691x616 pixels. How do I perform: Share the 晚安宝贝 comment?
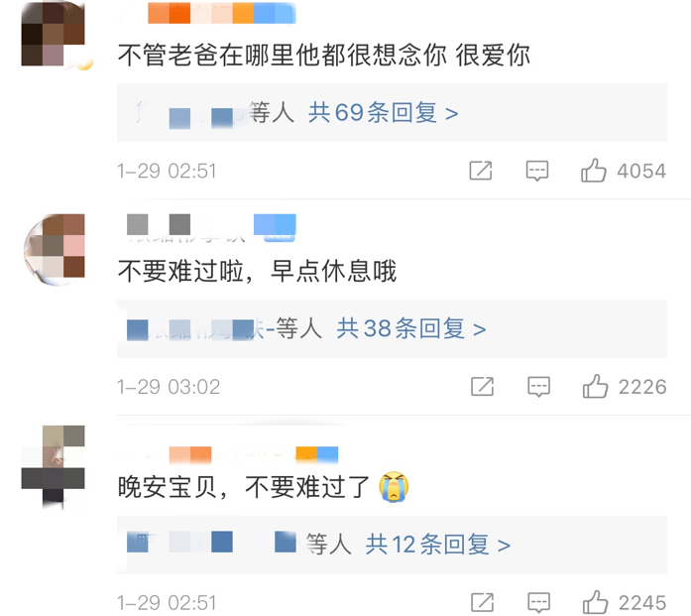482,602
